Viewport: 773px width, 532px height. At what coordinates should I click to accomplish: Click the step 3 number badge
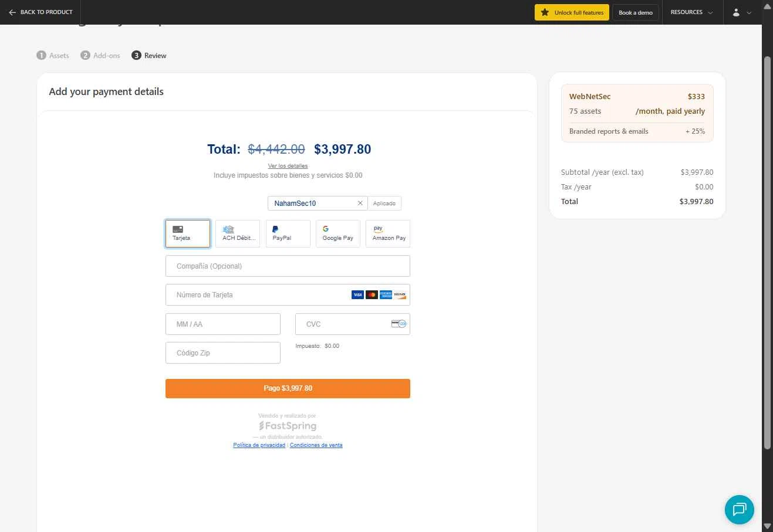click(136, 56)
